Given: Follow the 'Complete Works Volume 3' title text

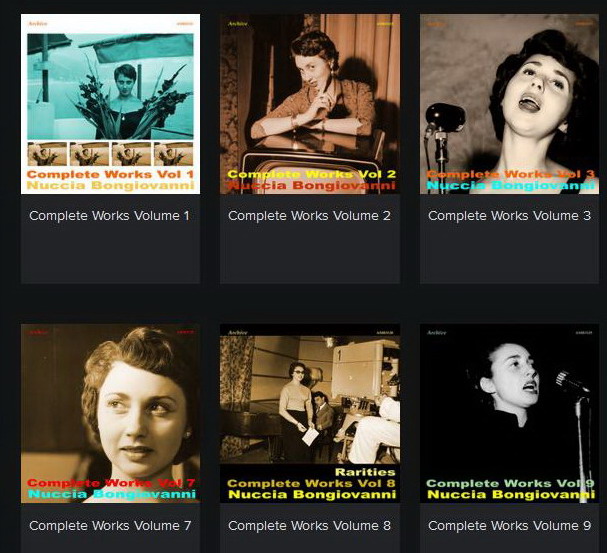Looking at the screenshot, I should (509, 216).
